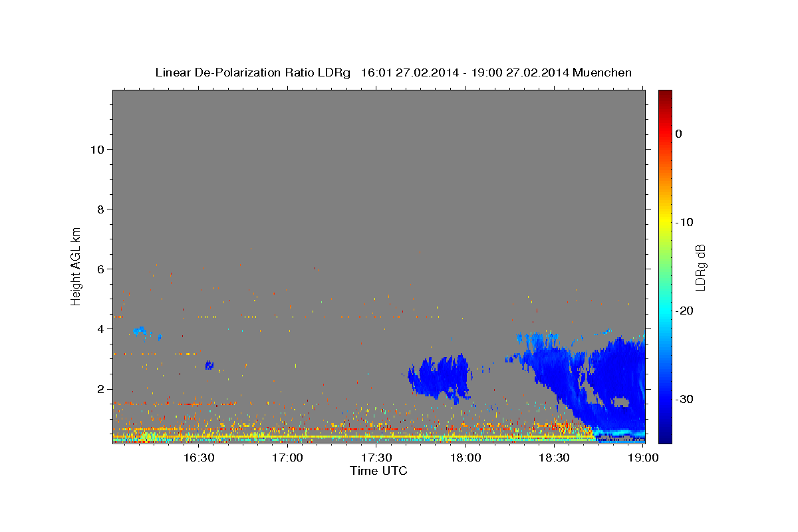The image size is (798, 532).
Task: Click the height tick label 6
Action: 101,269
